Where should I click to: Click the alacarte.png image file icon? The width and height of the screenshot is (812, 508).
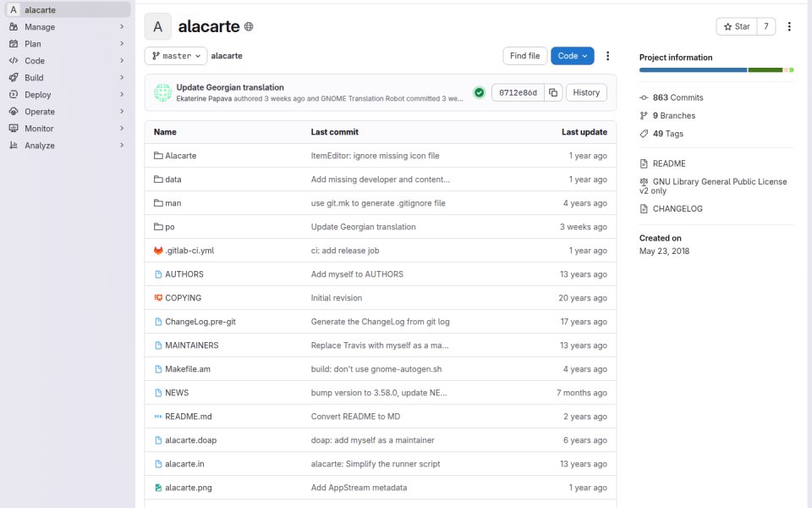(158, 488)
